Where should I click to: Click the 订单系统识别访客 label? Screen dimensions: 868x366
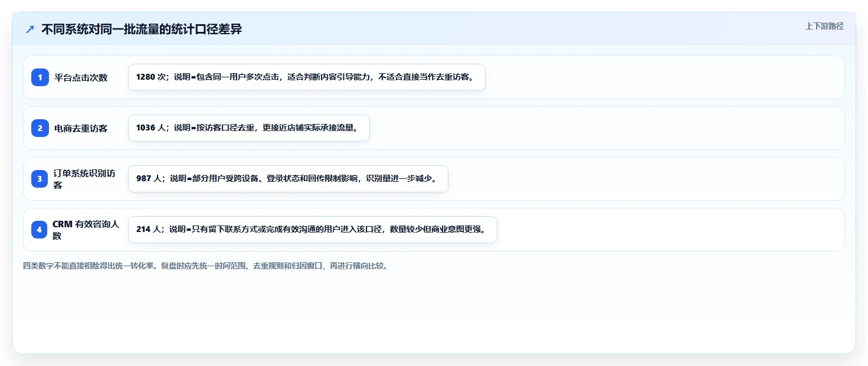tap(84, 179)
